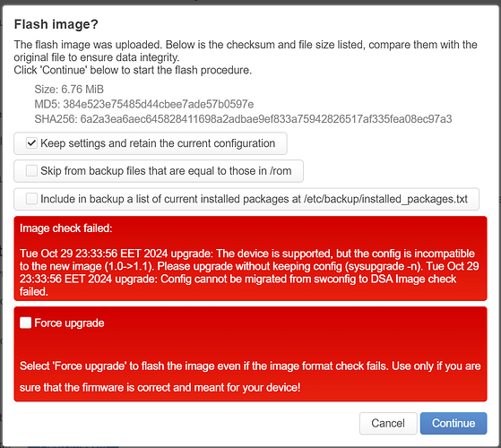The width and height of the screenshot is (501, 448).
Task: Click the Select 'Force upgrade' warning text
Action: pos(250,376)
